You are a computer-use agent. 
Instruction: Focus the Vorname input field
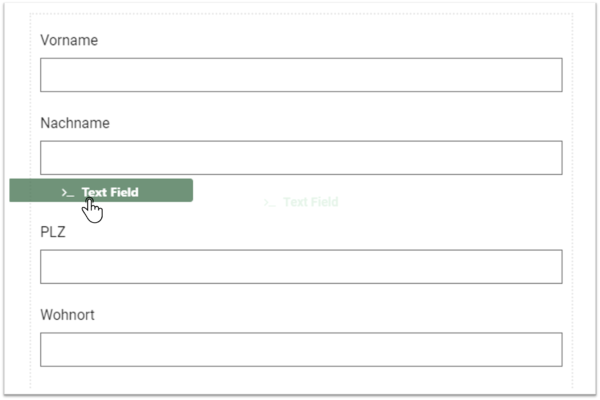tap(301, 75)
